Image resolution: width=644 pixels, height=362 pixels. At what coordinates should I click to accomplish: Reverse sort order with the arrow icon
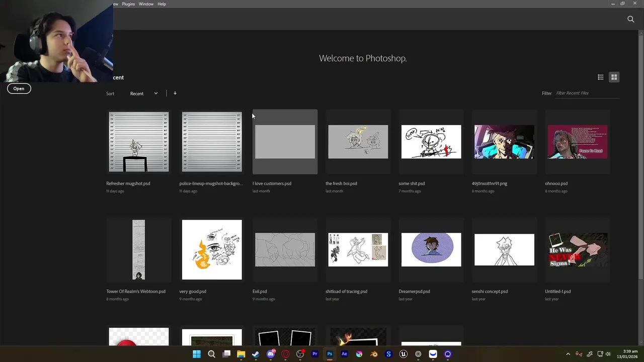coord(175,93)
